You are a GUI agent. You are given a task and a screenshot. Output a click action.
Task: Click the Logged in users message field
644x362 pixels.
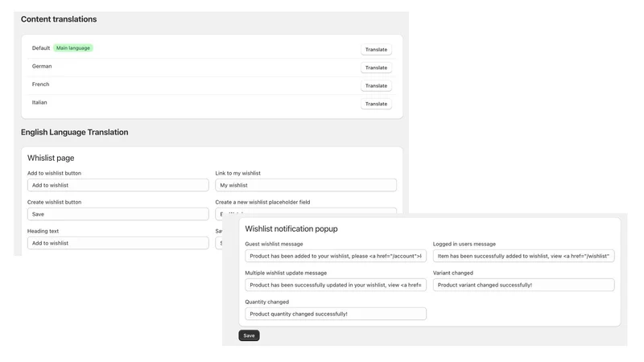(x=524, y=256)
